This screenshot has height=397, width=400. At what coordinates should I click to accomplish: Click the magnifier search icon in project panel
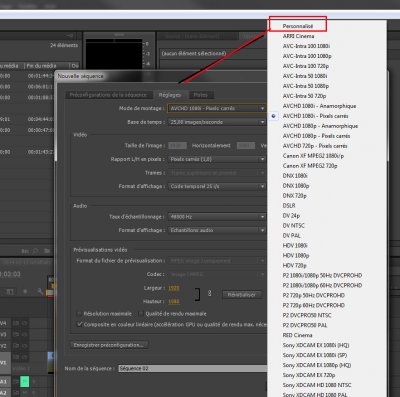(x=35, y=251)
